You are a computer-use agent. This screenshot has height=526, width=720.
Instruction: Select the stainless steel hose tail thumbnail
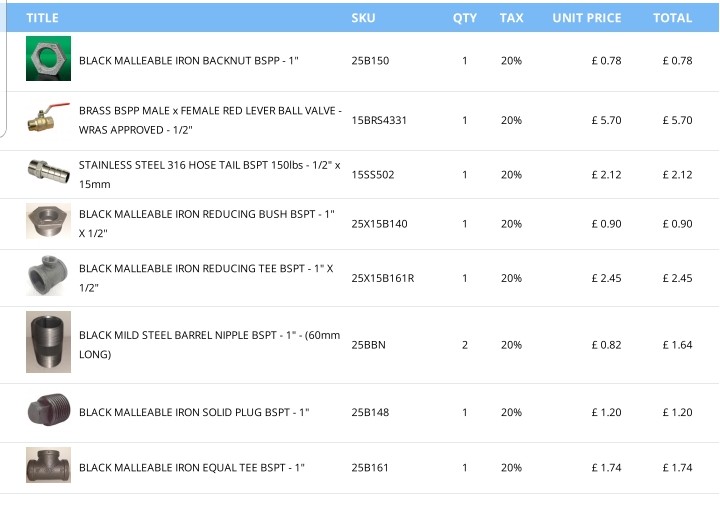48,172
